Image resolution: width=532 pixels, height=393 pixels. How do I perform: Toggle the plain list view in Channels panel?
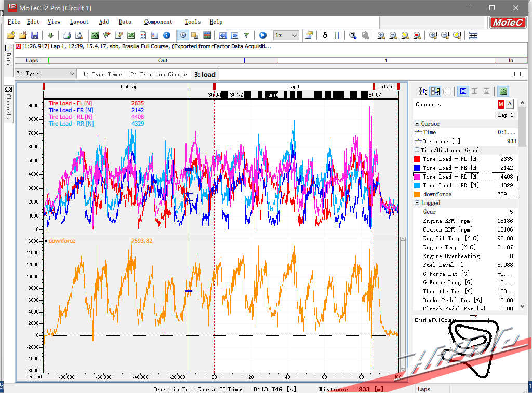447,91
